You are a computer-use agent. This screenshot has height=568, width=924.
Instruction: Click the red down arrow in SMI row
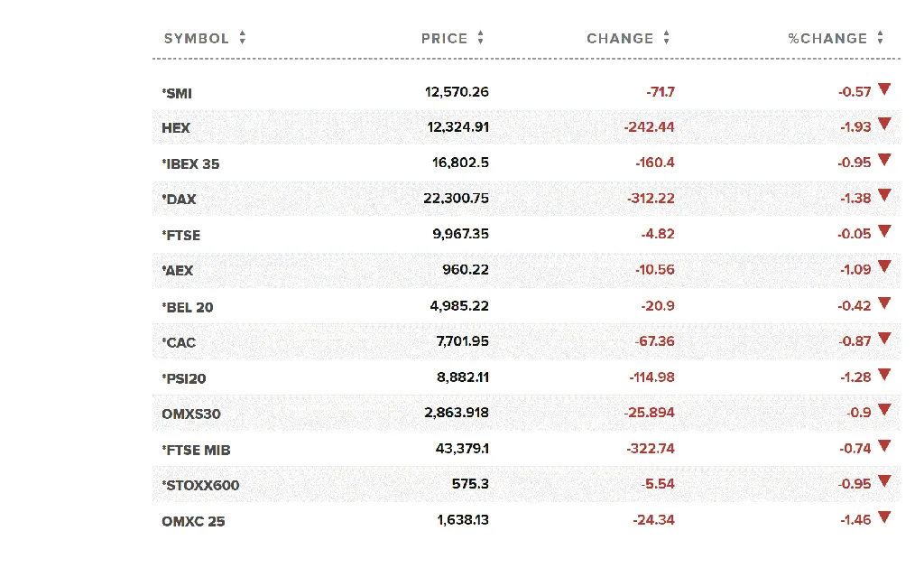point(884,89)
